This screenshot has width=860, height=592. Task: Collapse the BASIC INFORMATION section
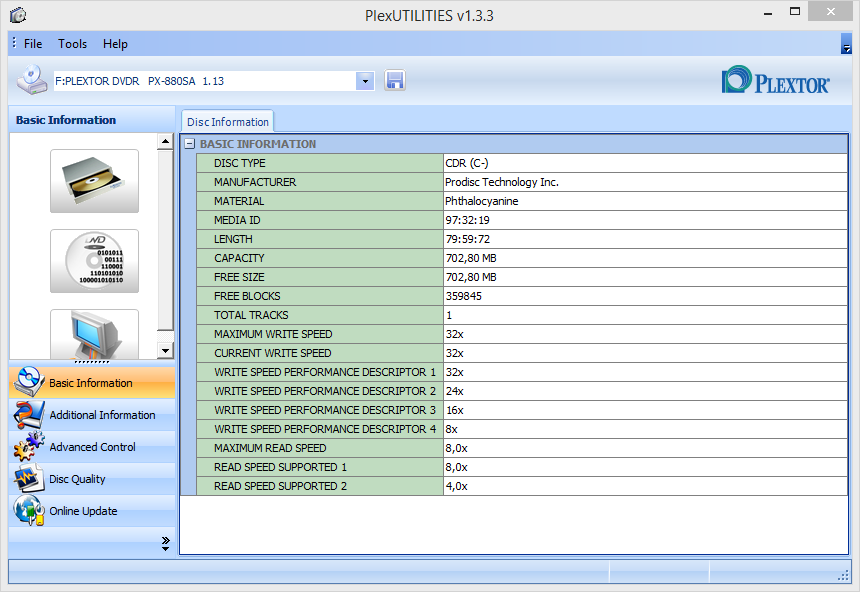click(190, 144)
